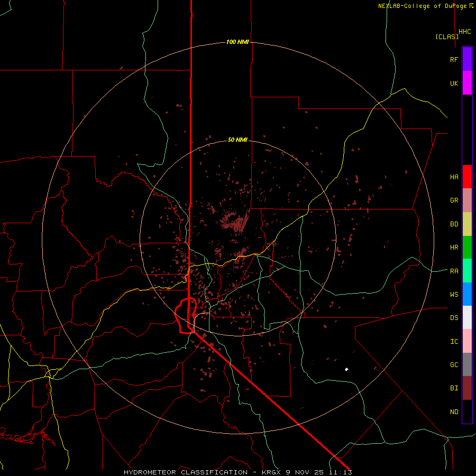
Task: Click the UK magenta legend swatch
Action: (x=467, y=83)
